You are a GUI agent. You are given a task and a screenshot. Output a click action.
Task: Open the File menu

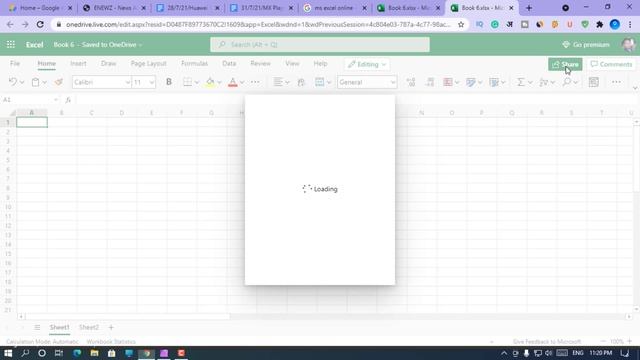point(15,64)
